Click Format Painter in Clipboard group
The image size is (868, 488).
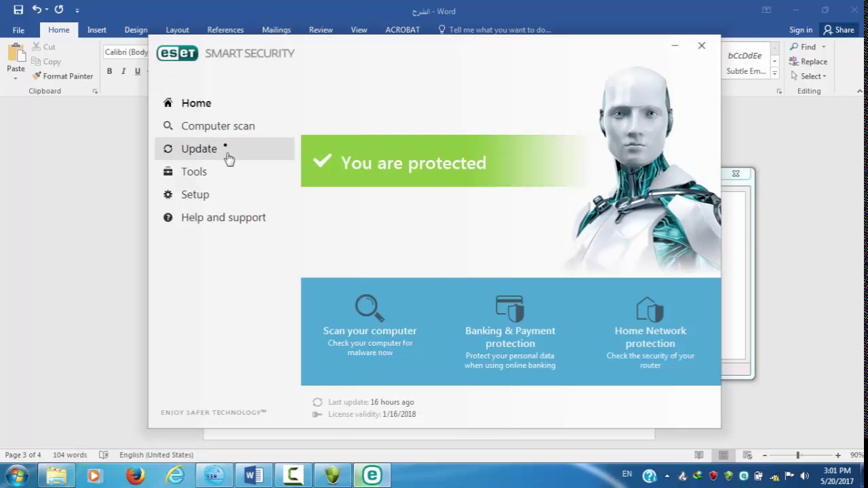coord(62,76)
